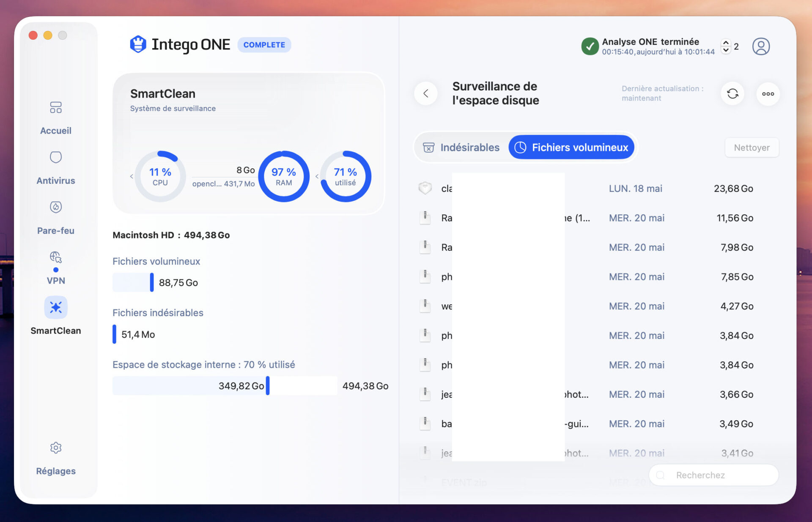This screenshot has width=812, height=522.
Task: Click zip file icon in 3,66 Go row
Action: (425, 394)
